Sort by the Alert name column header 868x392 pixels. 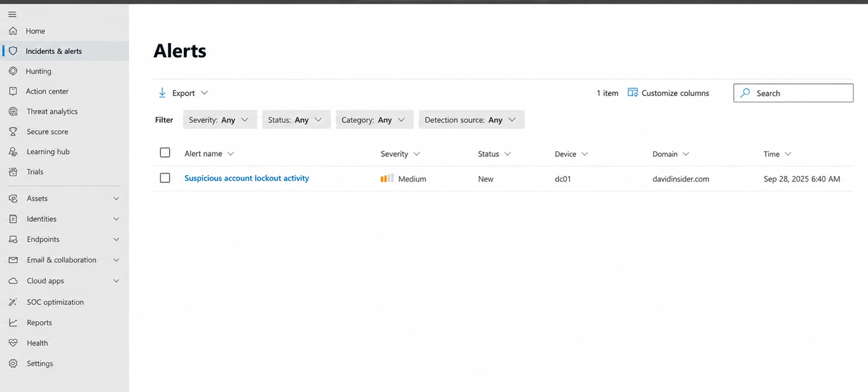(x=209, y=154)
